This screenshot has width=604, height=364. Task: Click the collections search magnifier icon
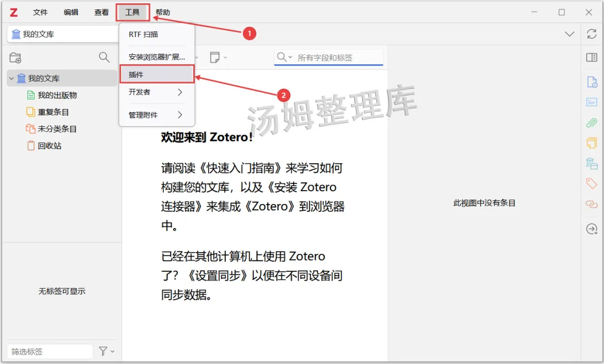[104, 58]
